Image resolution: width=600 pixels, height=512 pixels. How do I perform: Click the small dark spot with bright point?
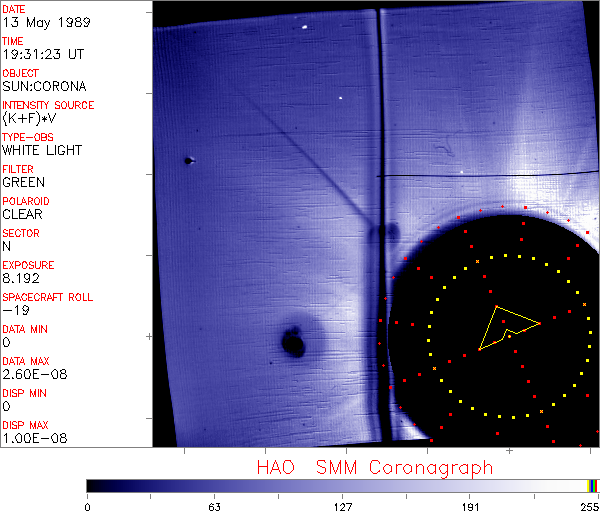pyautogui.click(x=188, y=160)
